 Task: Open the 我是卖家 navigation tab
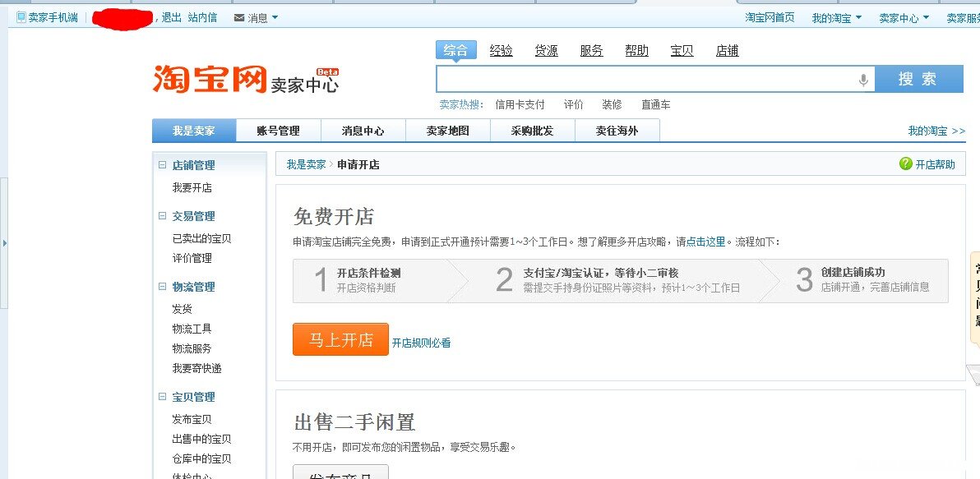pyautogui.click(x=194, y=131)
